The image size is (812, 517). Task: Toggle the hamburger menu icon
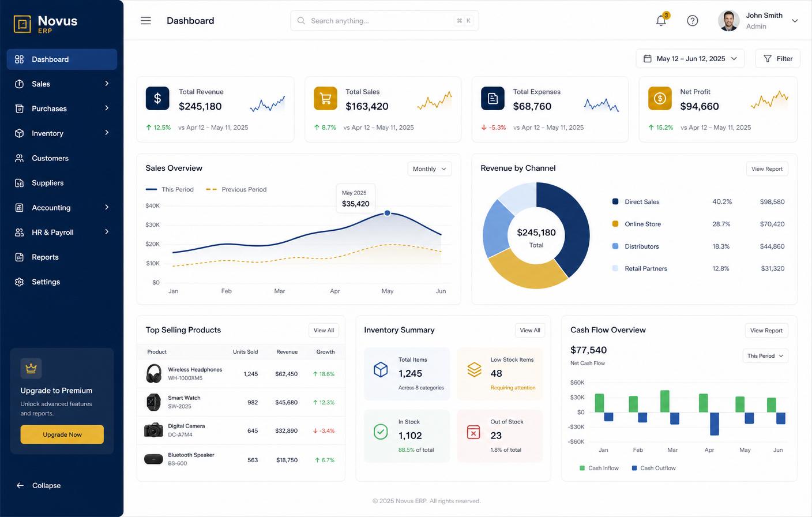click(x=146, y=21)
